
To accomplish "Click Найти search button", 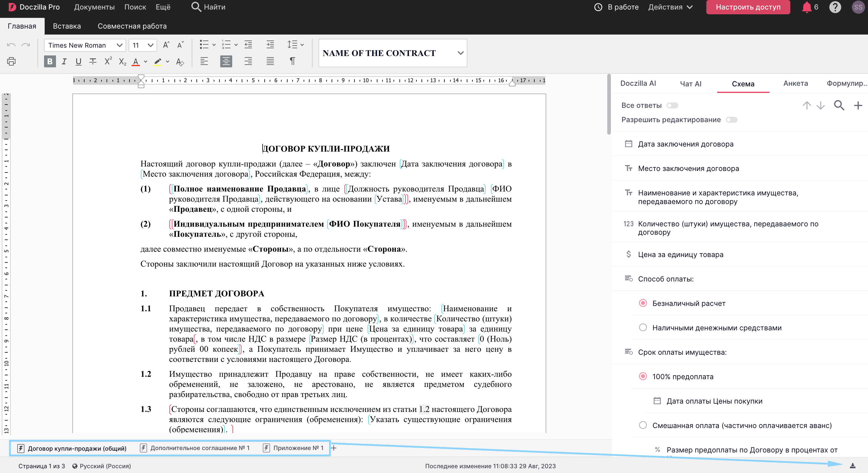I will [209, 7].
